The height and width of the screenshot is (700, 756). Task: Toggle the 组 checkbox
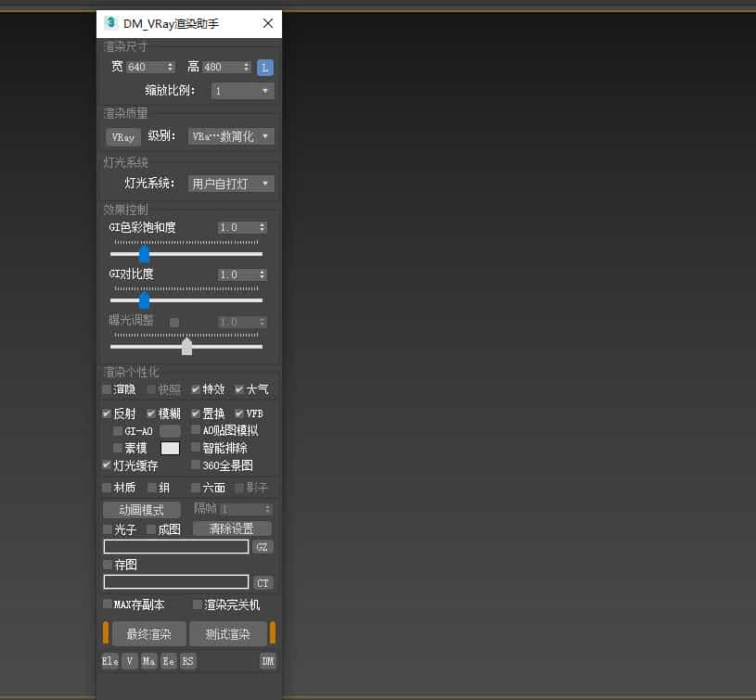coord(151,488)
